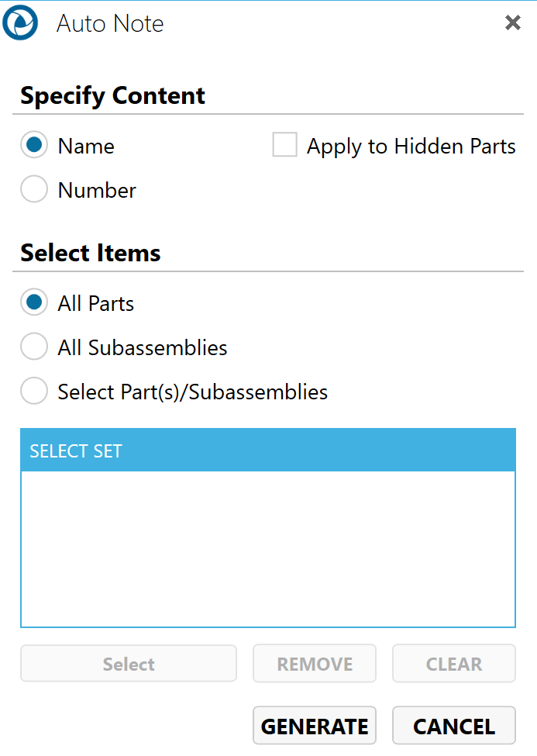Click inside the empty select set list

[267, 548]
